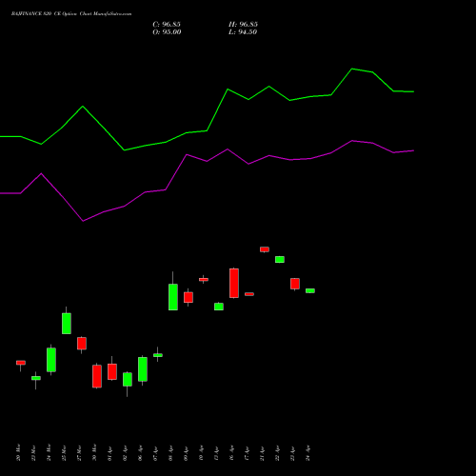Select the thin green candlestick for 07 Apr

click(x=158, y=355)
